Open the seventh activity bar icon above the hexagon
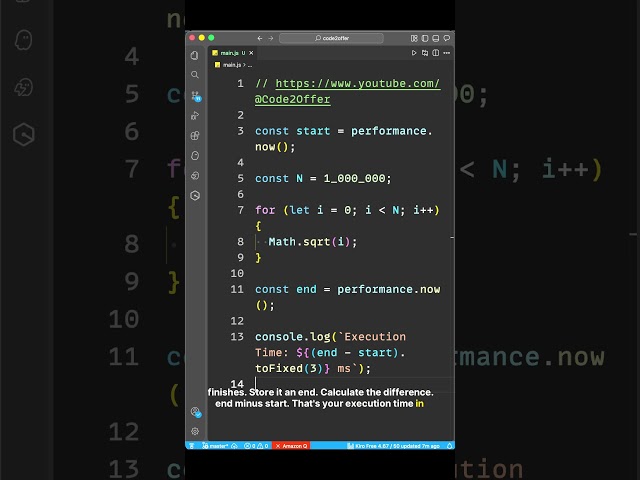Viewport: 640px width, 480px height. [195, 176]
